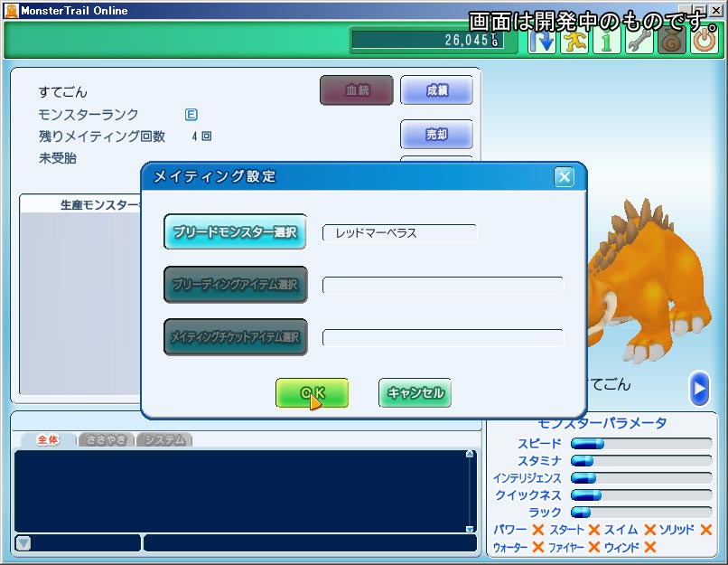The width and height of the screenshot is (728, 565).
Task: Open the wrench settings toolbar icon
Action: pyautogui.click(x=639, y=41)
